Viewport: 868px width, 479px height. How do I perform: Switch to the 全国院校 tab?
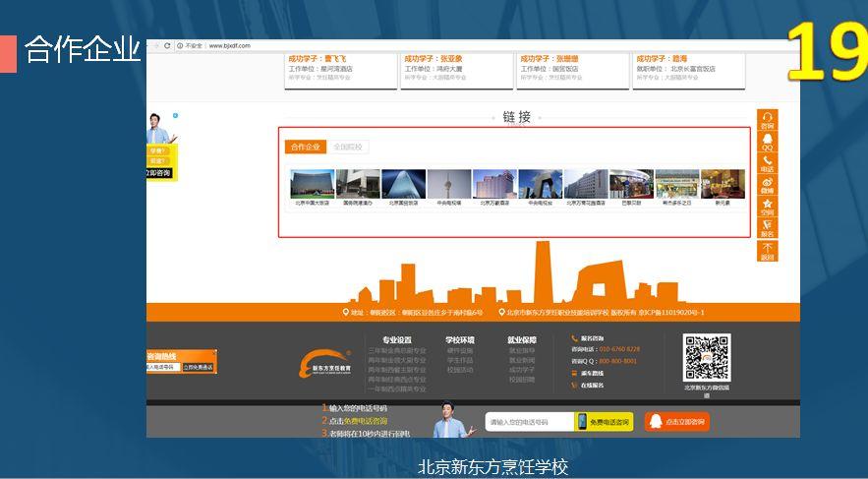(348, 147)
